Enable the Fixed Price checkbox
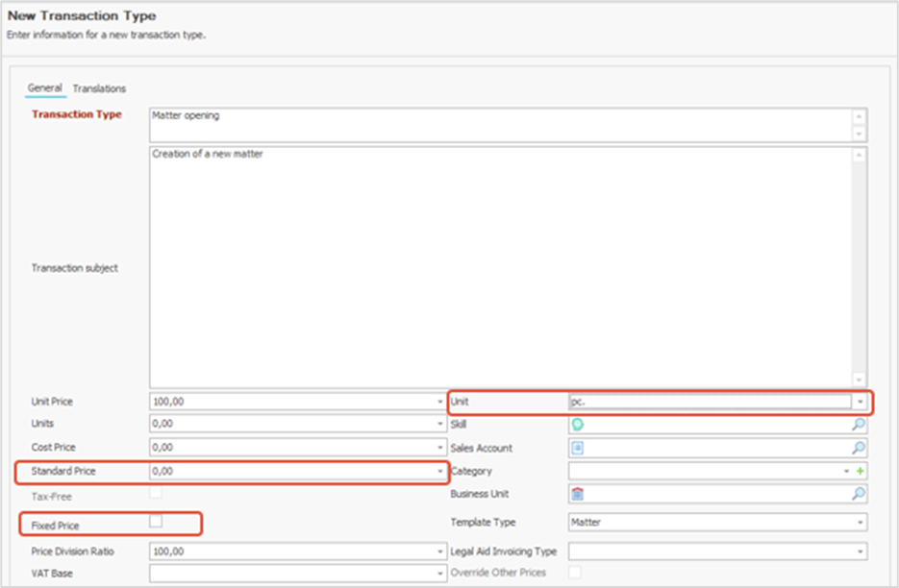 point(156,521)
